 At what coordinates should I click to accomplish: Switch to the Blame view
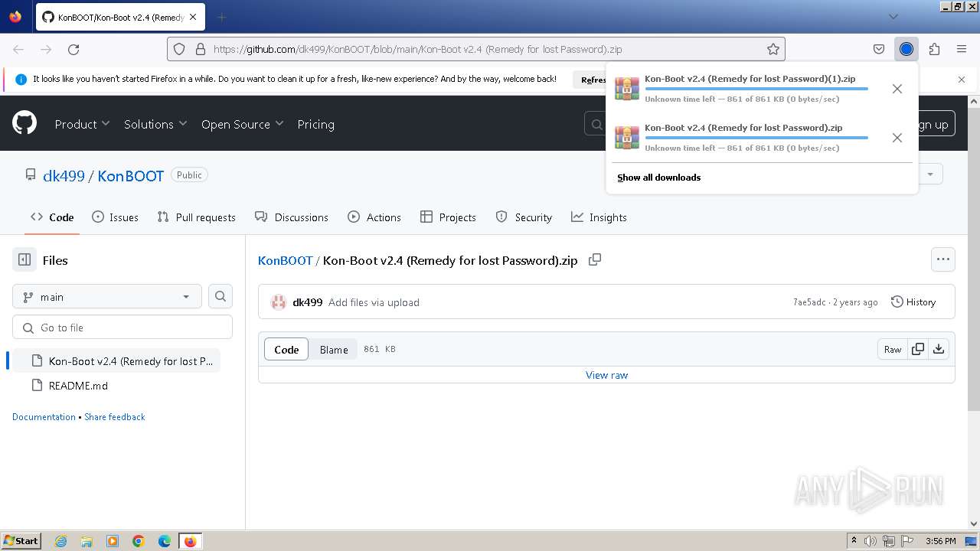(x=334, y=349)
